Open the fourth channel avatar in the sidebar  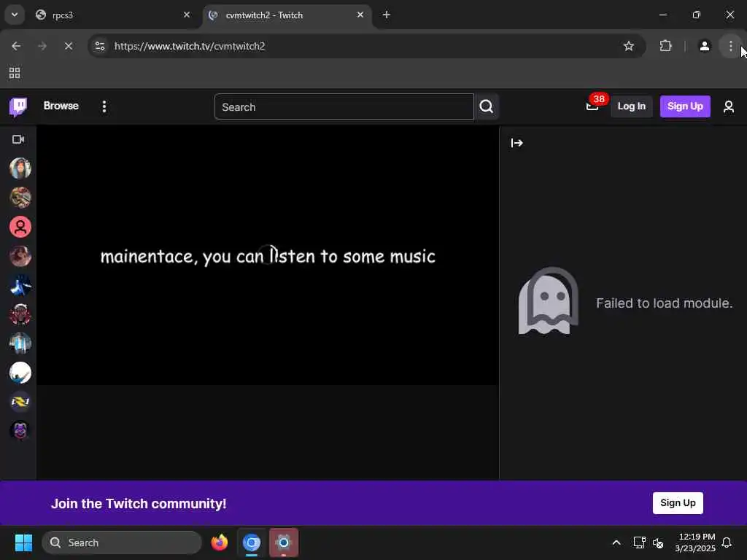[20, 256]
